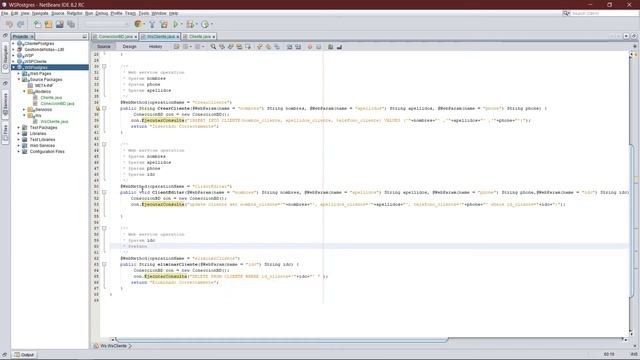Viewport: 640px width, 360px height.
Task: Expand the Web Pages folder
Action: (x=19, y=73)
